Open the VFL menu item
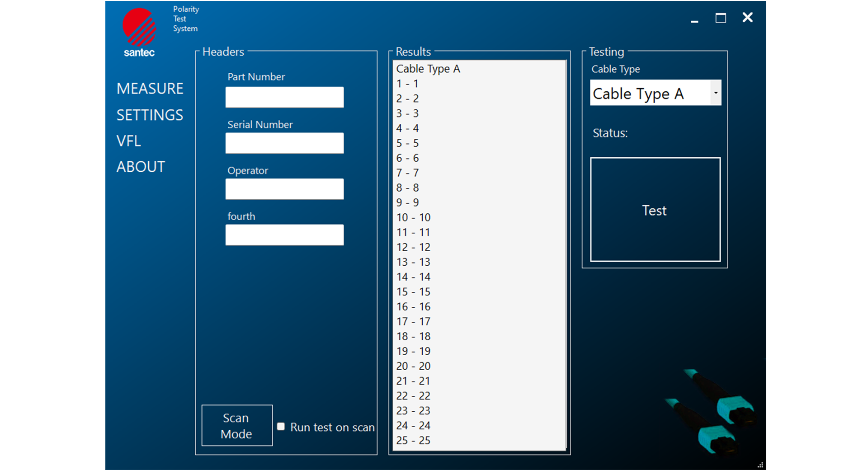The image size is (868, 470). click(x=129, y=141)
